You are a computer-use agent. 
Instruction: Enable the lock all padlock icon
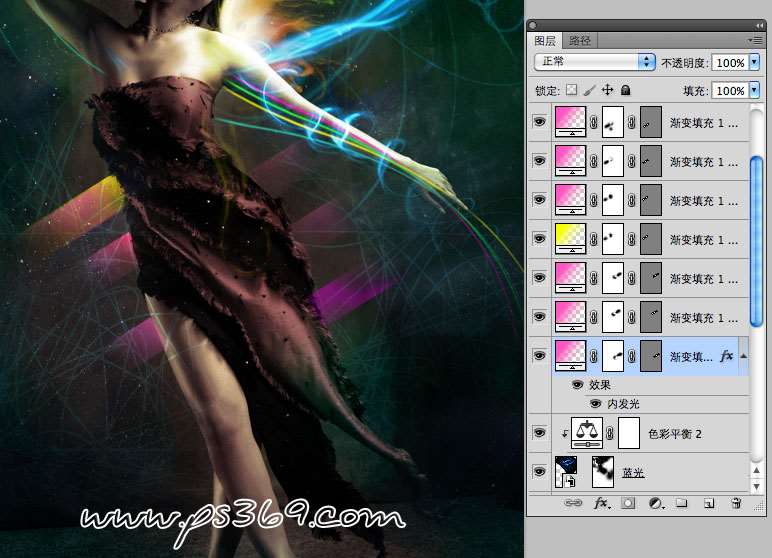tap(625, 90)
